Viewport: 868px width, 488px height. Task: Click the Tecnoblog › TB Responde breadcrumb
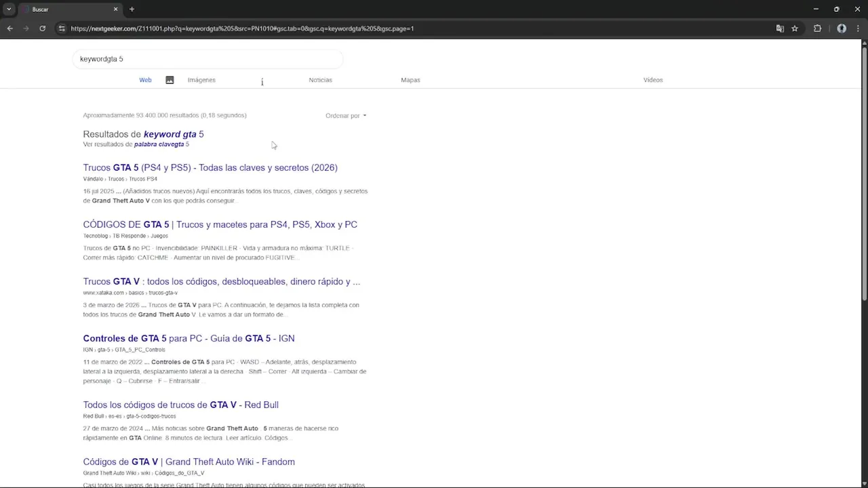[x=125, y=236]
